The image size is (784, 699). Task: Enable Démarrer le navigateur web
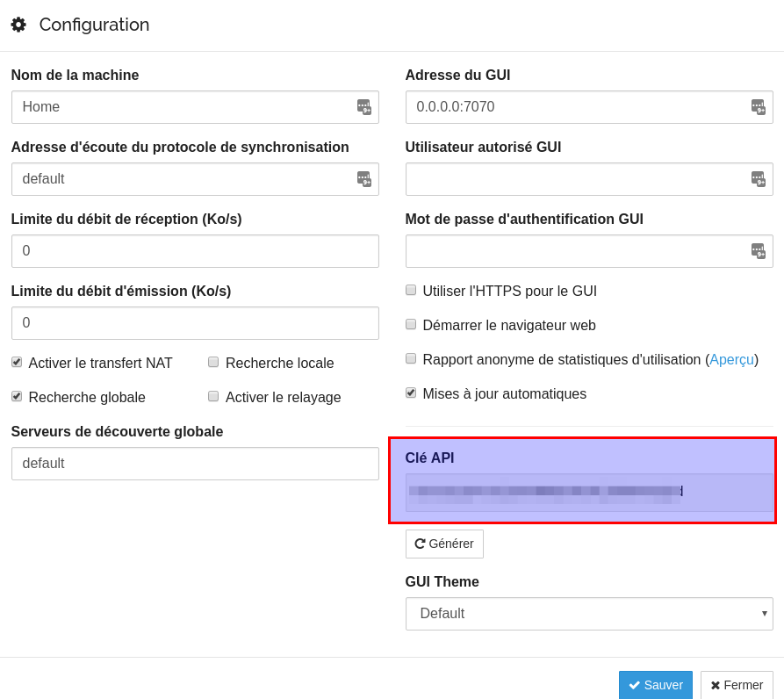pyautogui.click(x=411, y=325)
